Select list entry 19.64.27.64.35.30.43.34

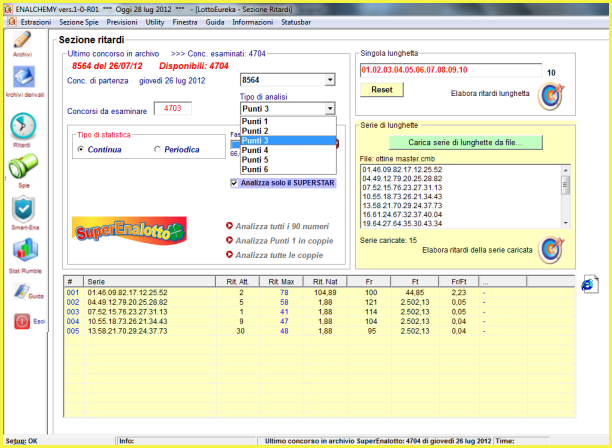tap(402, 224)
